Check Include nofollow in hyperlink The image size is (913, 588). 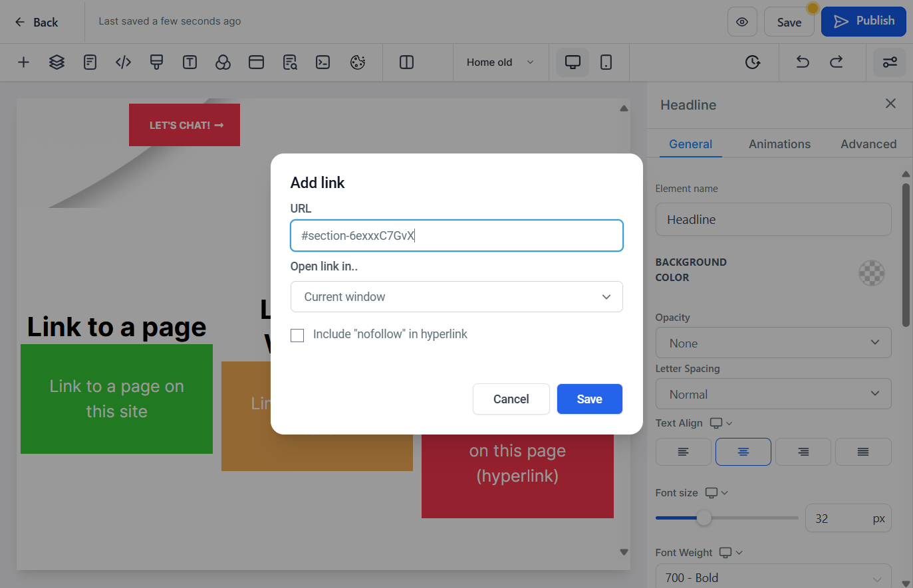[297, 336]
